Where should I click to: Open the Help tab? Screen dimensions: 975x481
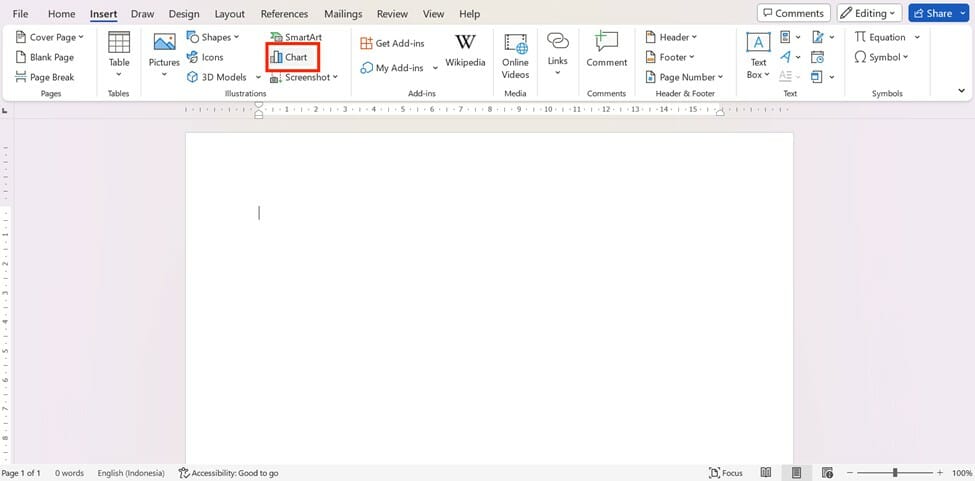coord(469,14)
